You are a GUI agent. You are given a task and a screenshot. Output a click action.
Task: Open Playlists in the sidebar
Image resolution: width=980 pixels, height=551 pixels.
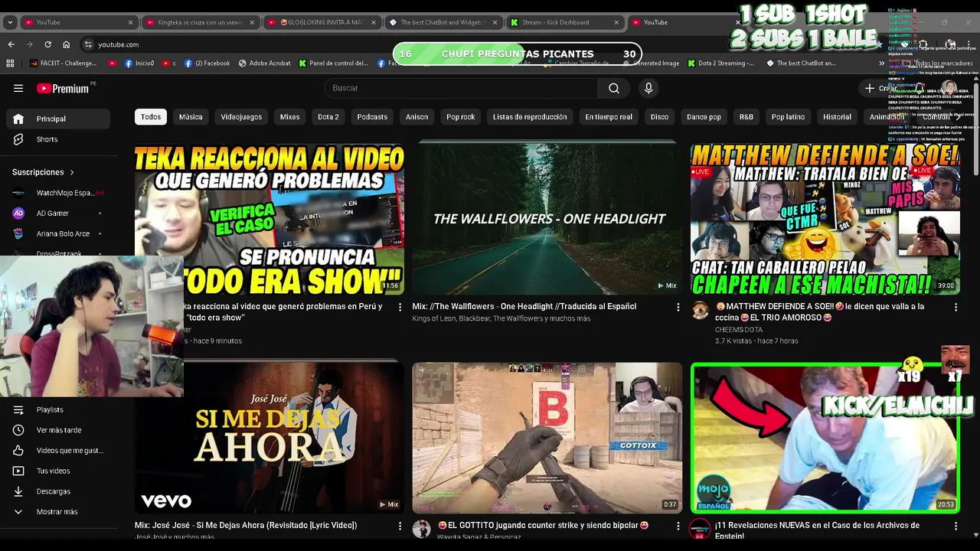(x=58, y=409)
